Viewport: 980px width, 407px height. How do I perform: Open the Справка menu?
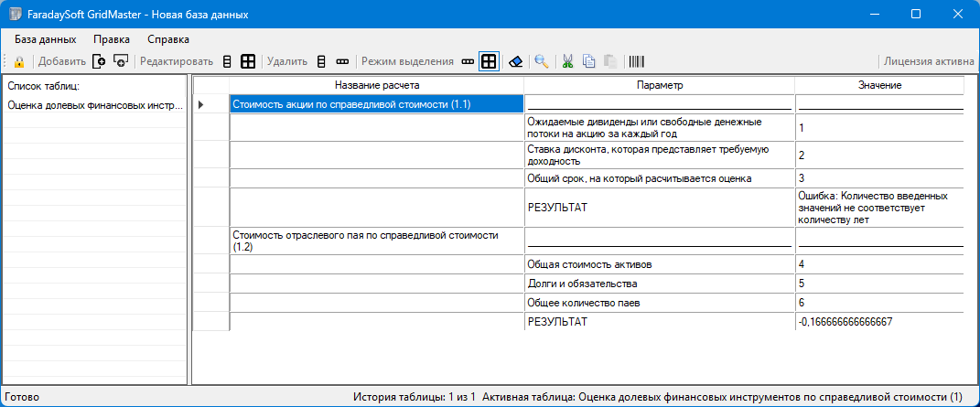tap(168, 39)
